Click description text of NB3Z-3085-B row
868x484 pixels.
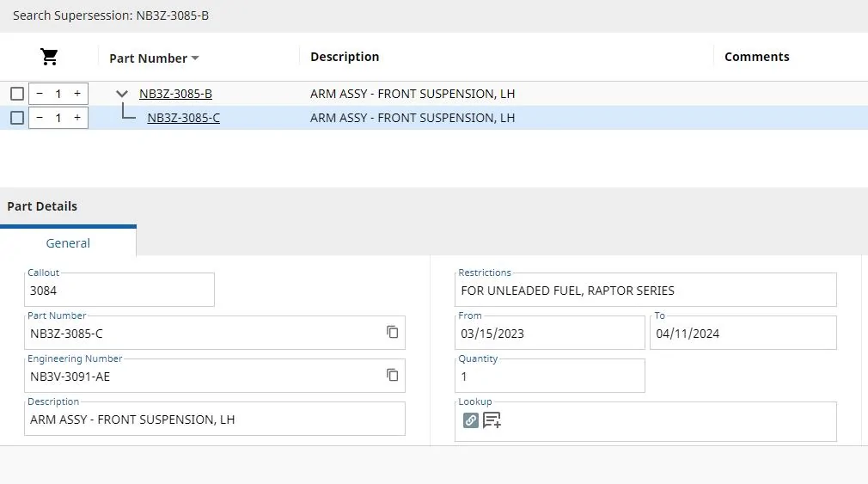(x=413, y=94)
